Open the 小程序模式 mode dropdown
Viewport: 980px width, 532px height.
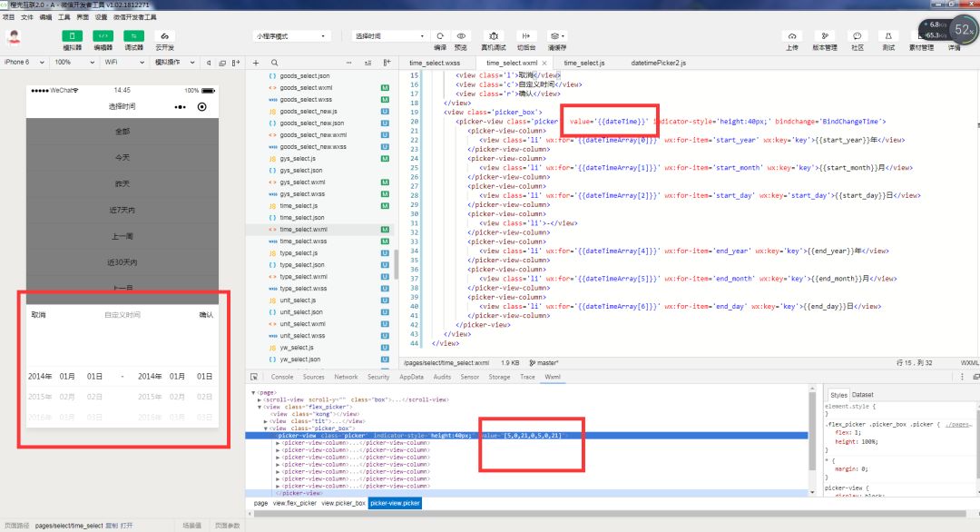(291, 36)
